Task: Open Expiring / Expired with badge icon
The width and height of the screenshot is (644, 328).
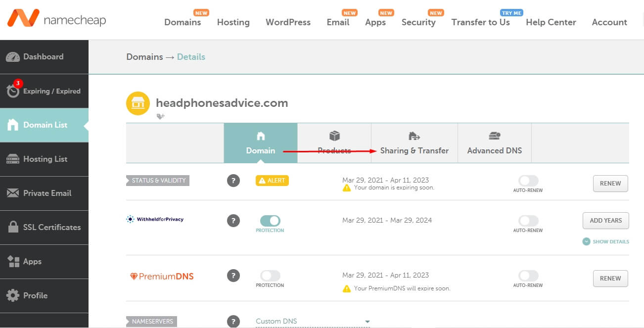Action: click(13, 91)
